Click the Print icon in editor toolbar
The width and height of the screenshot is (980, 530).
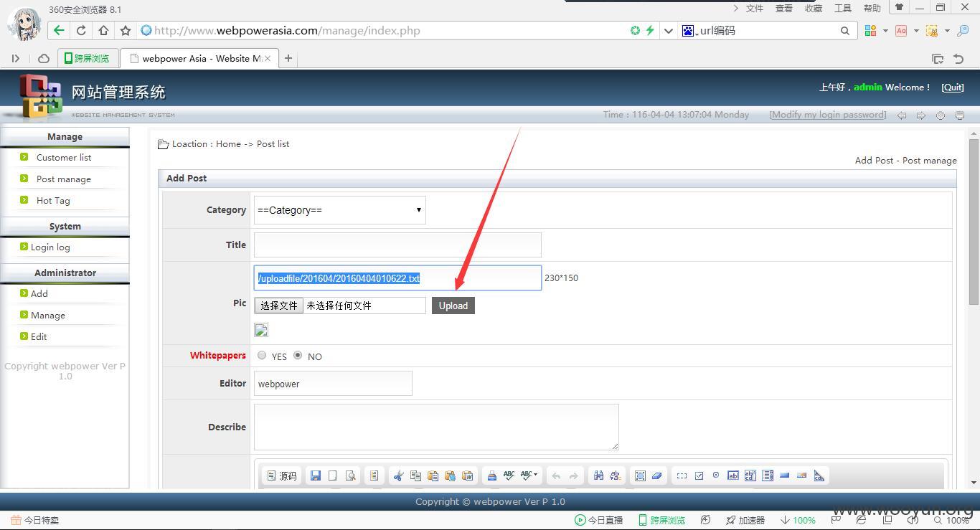click(x=491, y=475)
